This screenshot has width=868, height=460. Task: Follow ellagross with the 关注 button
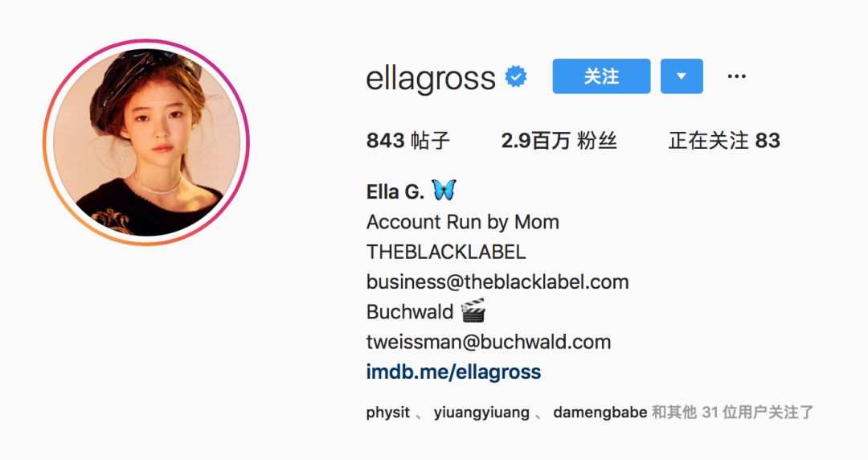tap(601, 76)
